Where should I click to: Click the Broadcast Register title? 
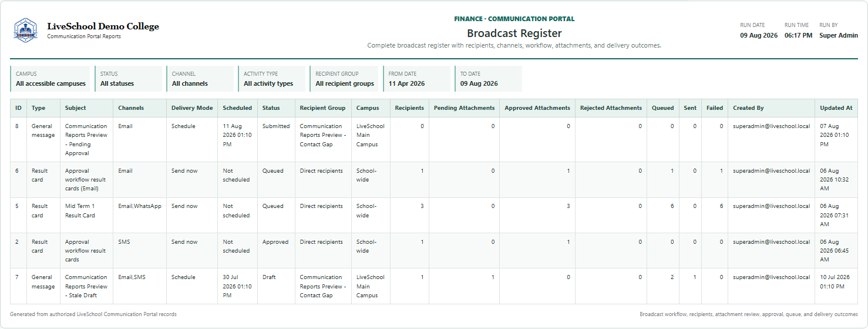pos(514,33)
